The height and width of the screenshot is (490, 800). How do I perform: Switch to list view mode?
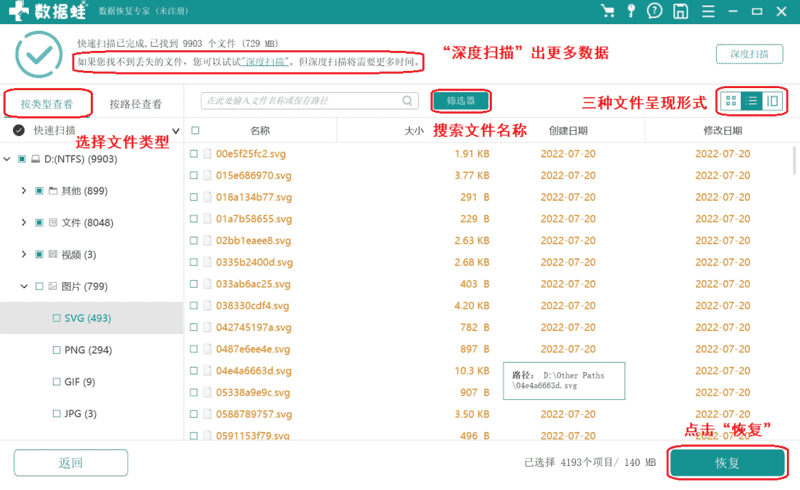751,101
